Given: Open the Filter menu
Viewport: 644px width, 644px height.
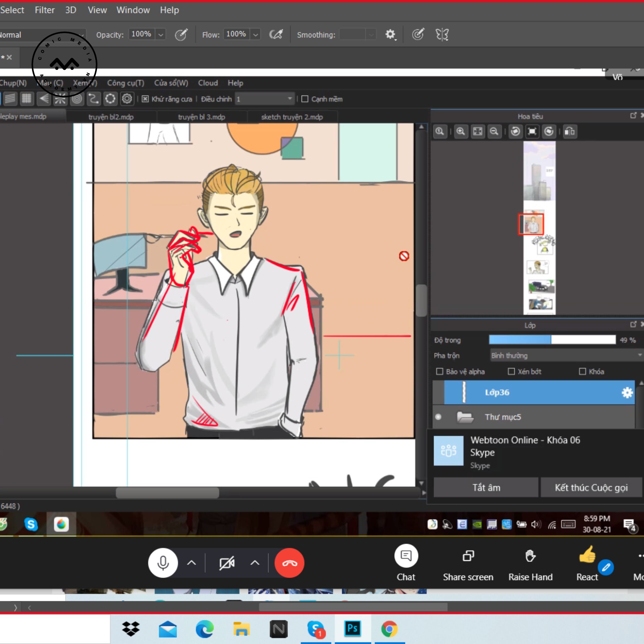Looking at the screenshot, I should pos(44,10).
